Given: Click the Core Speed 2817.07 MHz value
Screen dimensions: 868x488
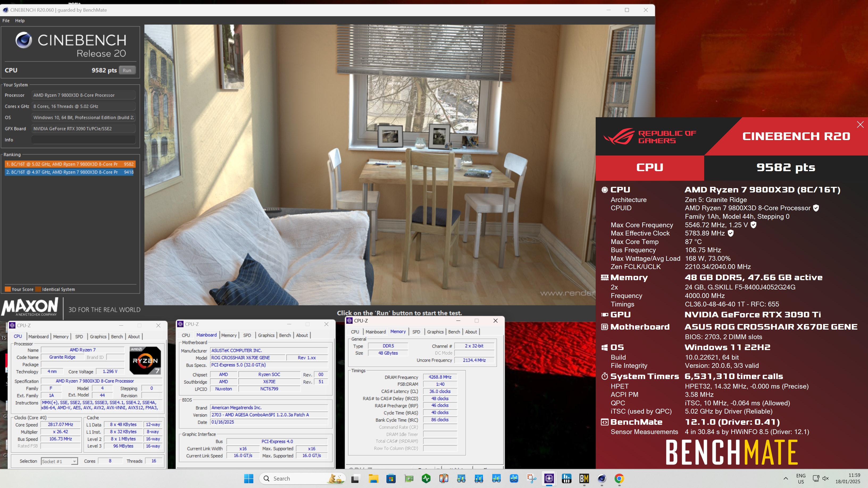Looking at the screenshot, I should (x=60, y=425).
